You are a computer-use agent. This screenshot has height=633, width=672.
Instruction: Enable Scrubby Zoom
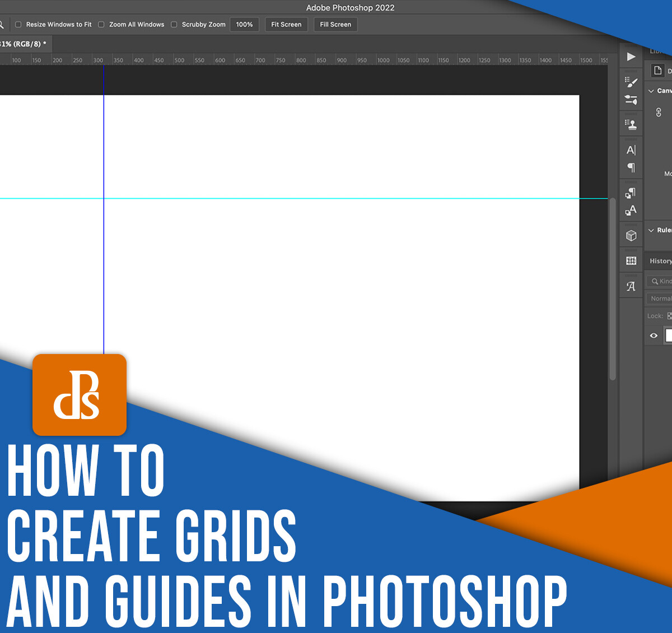174,24
